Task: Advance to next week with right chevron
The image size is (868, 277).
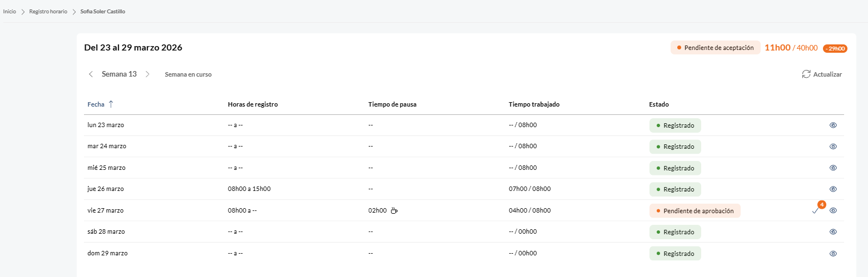Action: tap(147, 74)
